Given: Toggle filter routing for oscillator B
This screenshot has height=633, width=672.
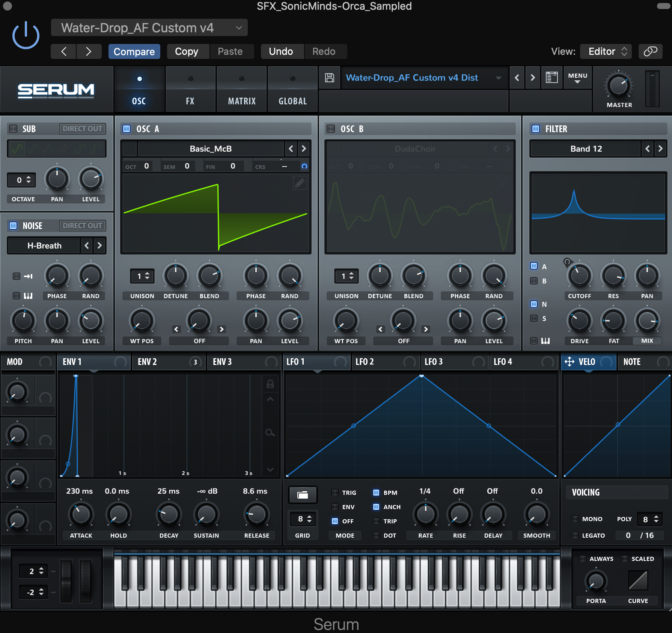Looking at the screenshot, I should coord(533,281).
